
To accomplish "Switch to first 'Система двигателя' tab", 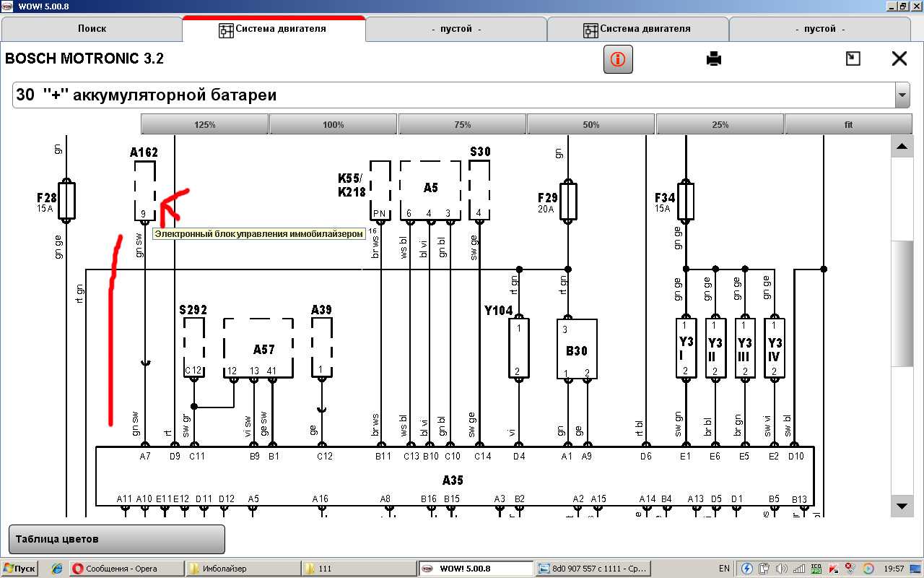I will (274, 29).
